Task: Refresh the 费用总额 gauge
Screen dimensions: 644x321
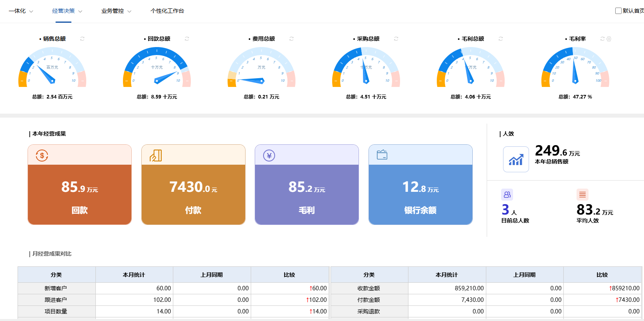Action: click(x=291, y=39)
